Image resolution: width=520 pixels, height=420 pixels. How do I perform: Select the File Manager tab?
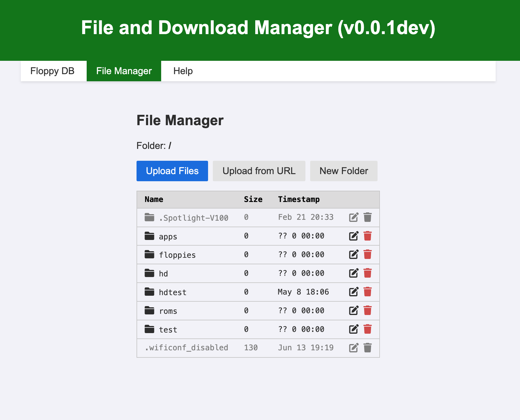[124, 71]
